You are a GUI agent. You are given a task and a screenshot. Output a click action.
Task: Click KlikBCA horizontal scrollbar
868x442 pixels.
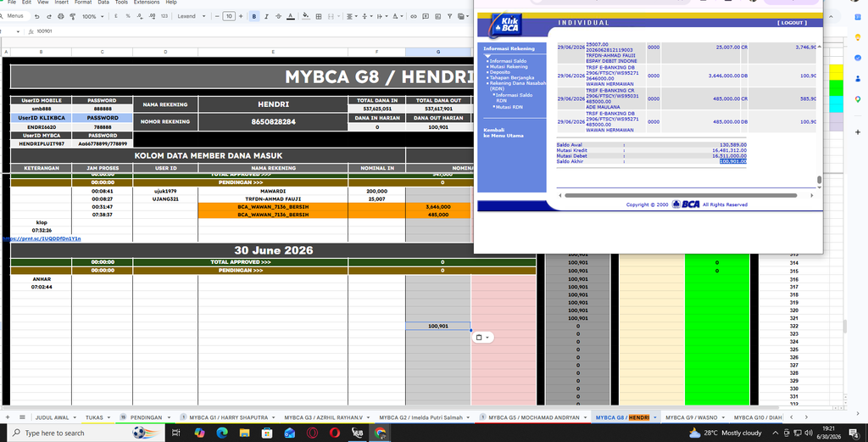tap(681, 195)
